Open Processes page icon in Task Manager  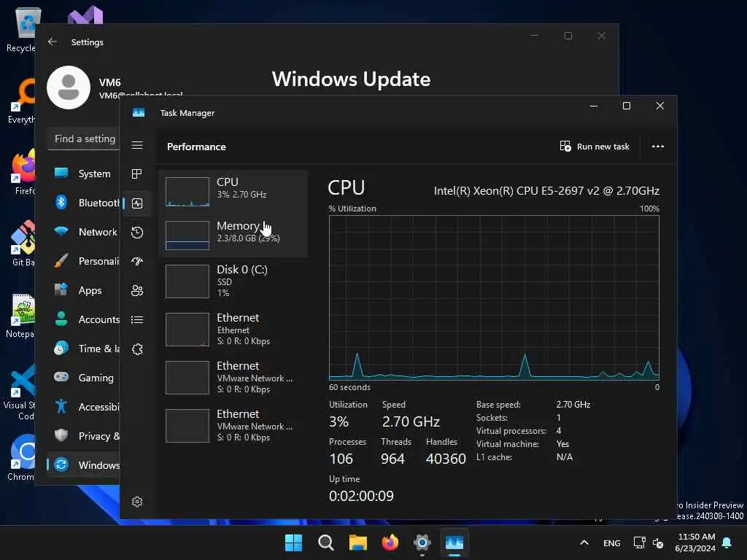pyautogui.click(x=137, y=174)
